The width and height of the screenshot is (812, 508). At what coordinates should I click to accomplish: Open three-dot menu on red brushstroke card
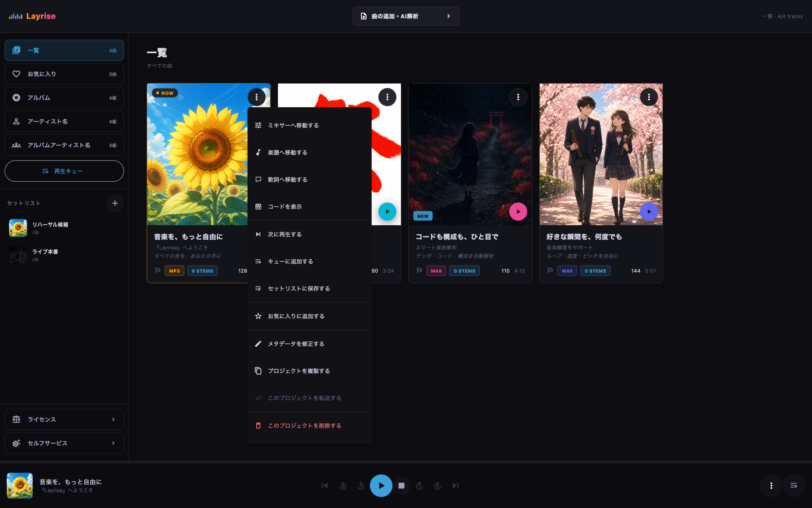[x=387, y=97]
